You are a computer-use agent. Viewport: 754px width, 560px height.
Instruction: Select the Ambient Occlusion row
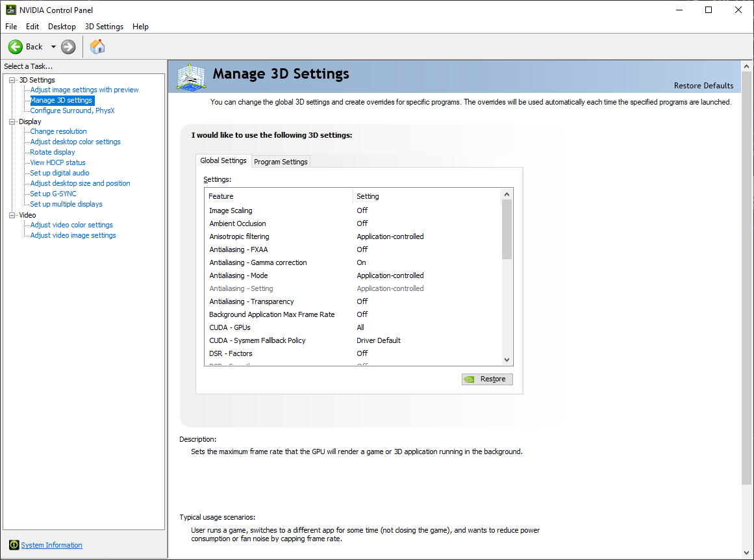(x=353, y=223)
